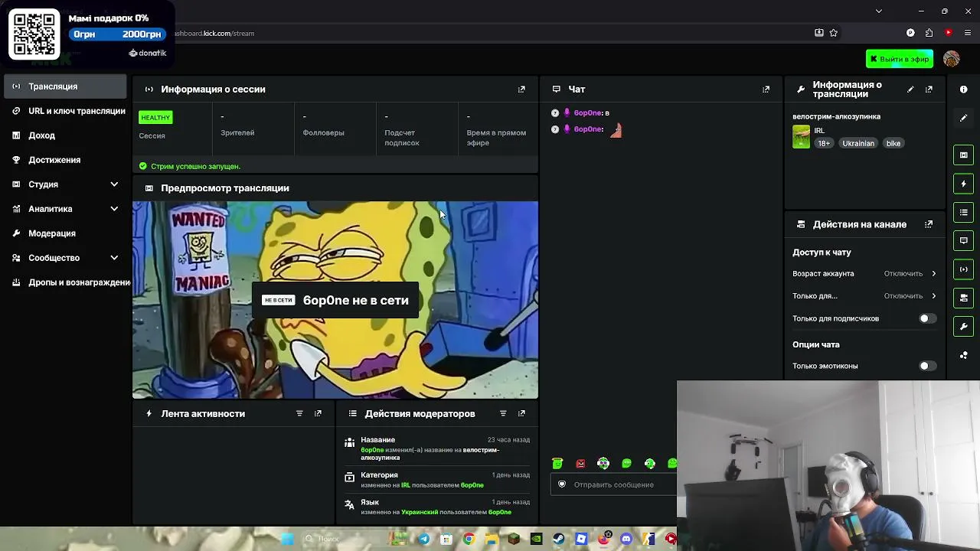Screen dimensions: 980x551
Task: Open the YouTube extension icon
Action: click(949, 33)
